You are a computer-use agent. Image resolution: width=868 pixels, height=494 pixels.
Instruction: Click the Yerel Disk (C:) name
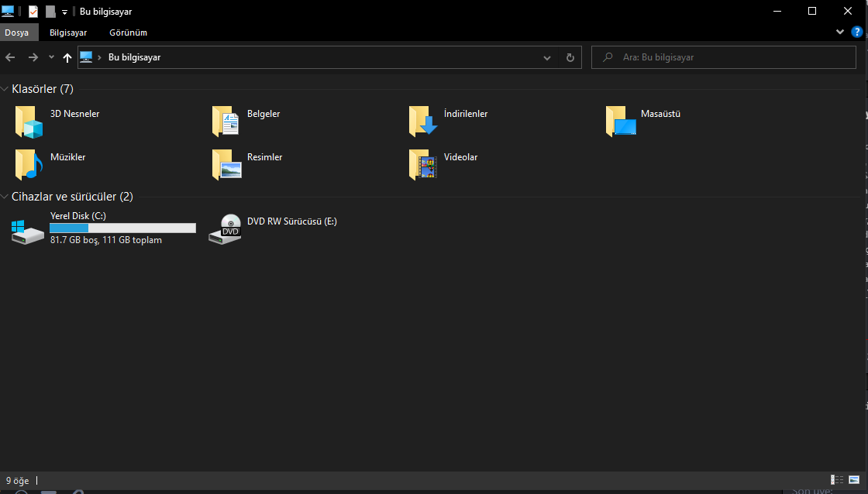pos(78,216)
